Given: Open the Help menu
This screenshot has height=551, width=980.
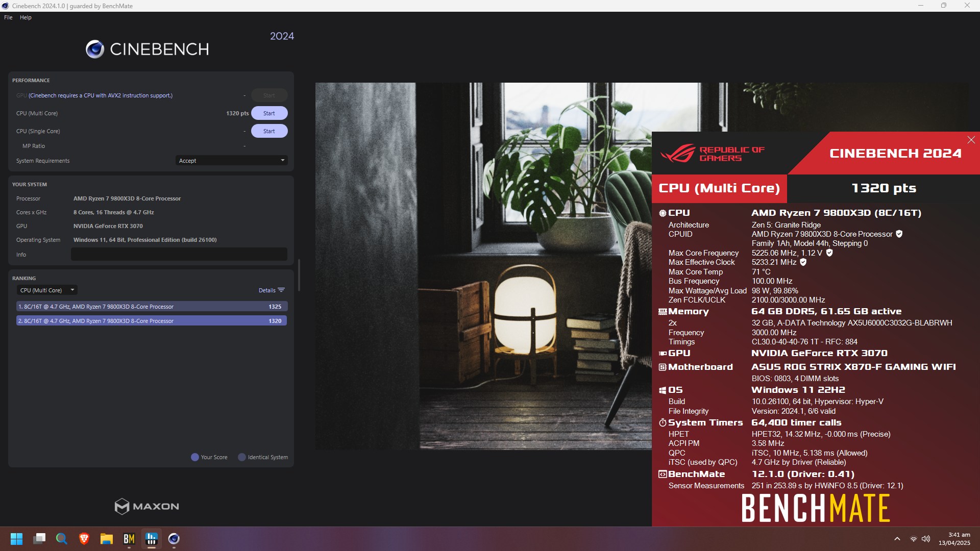Looking at the screenshot, I should pos(26,17).
